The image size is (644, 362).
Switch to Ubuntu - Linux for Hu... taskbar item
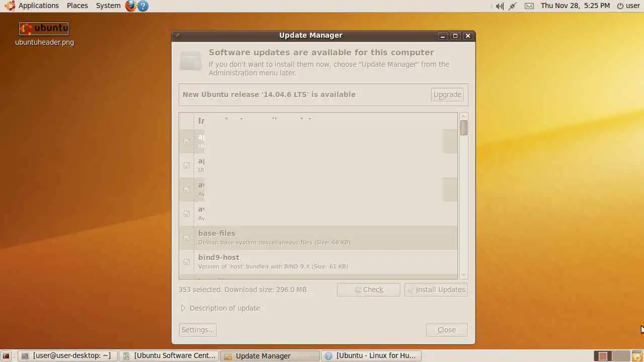[x=371, y=356]
